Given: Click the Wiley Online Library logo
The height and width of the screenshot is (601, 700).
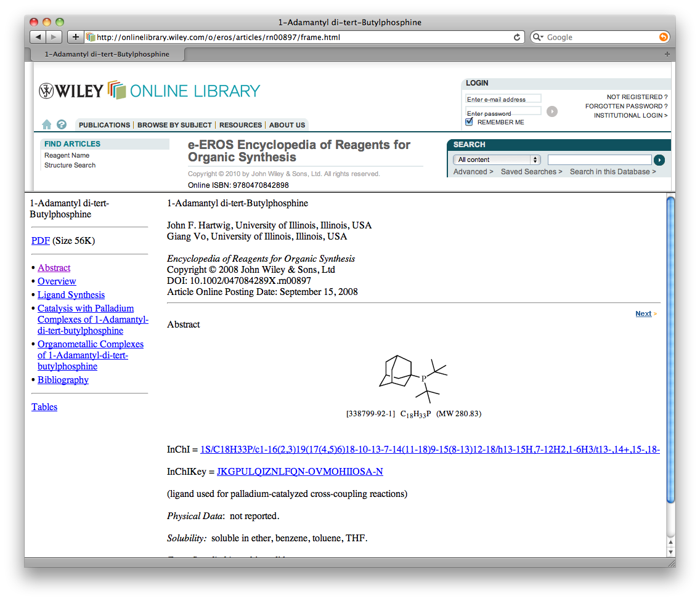Looking at the screenshot, I should point(149,91).
